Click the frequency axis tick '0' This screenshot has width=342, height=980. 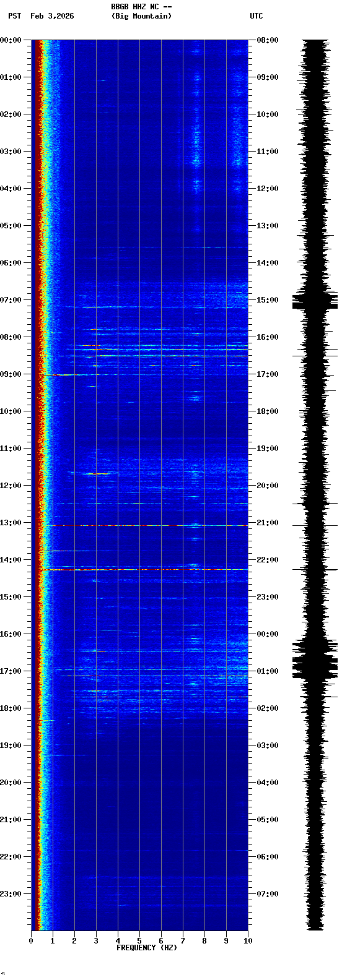[31, 941]
